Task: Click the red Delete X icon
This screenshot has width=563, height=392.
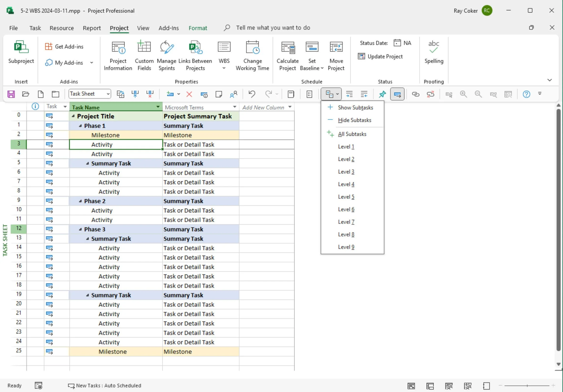Action: (x=189, y=94)
